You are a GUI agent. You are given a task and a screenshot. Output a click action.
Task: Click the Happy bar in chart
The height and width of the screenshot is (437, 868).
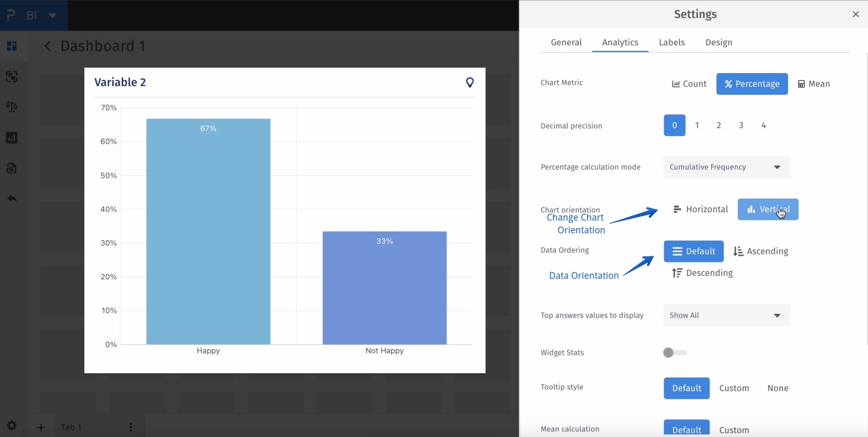[x=208, y=231]
